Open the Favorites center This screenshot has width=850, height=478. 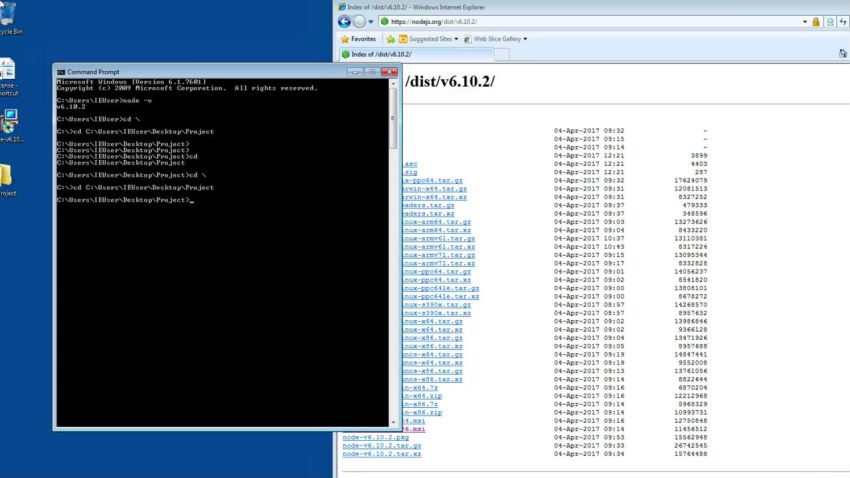(358, 39)
